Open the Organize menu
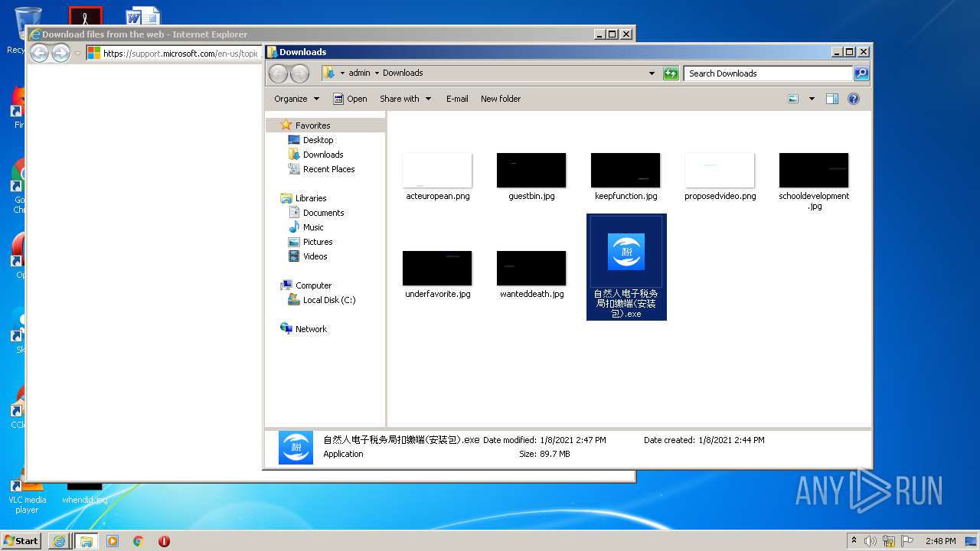This screenshot has width=980, height=551. (296, 99)
